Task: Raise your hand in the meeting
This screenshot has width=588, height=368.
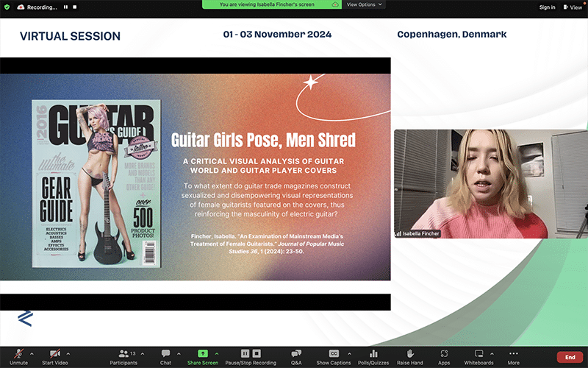Action: coord(410,357)
